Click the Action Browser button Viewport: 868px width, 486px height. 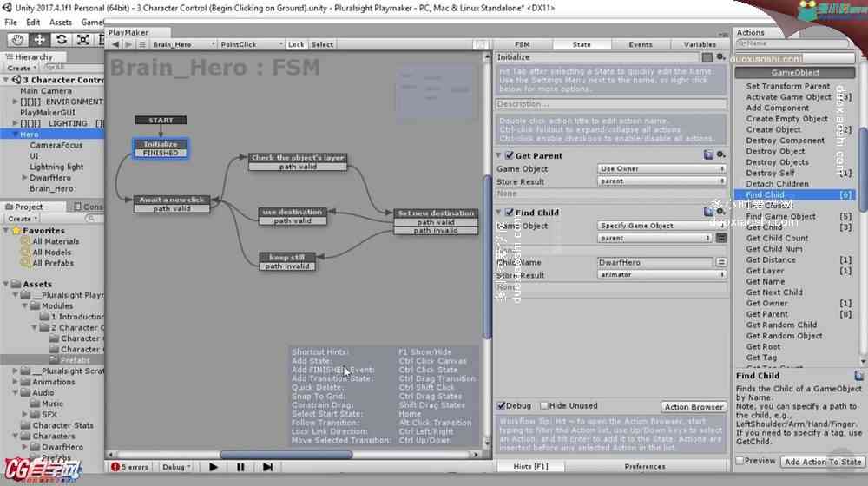pyautogui.click(x=694, y=407)
